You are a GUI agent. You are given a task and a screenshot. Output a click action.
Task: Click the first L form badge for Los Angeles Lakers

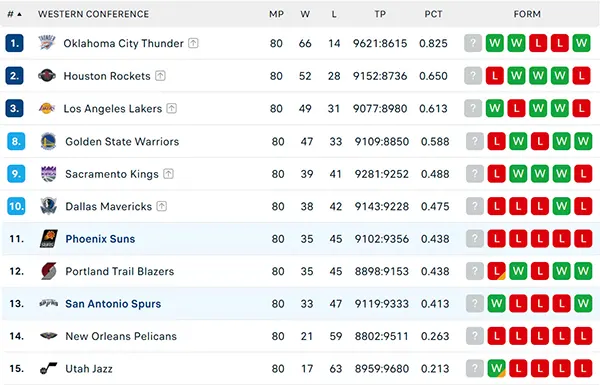coord(516,108)
